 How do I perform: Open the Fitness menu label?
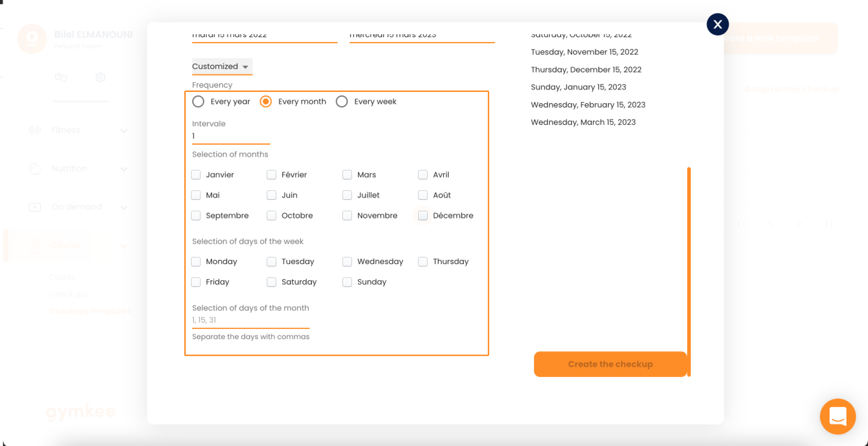click(x=66, y=130)
